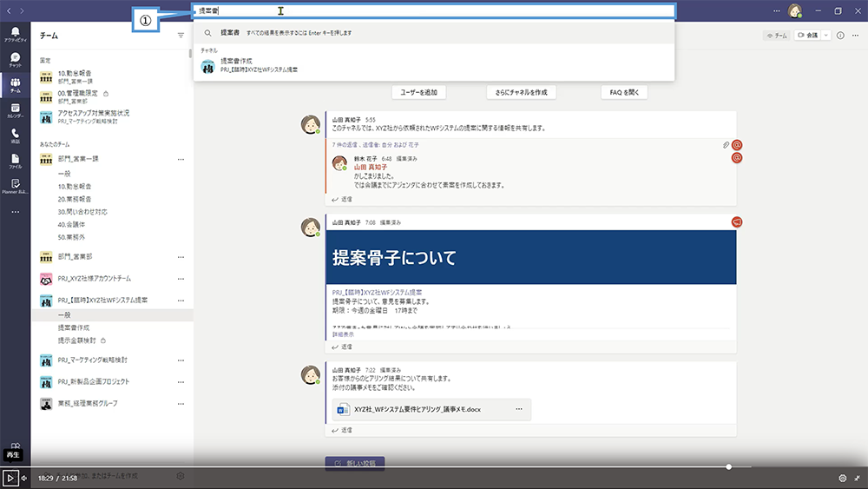Open more options for PRJ_XYZ社様アカウントチーム

coord(181,279)
